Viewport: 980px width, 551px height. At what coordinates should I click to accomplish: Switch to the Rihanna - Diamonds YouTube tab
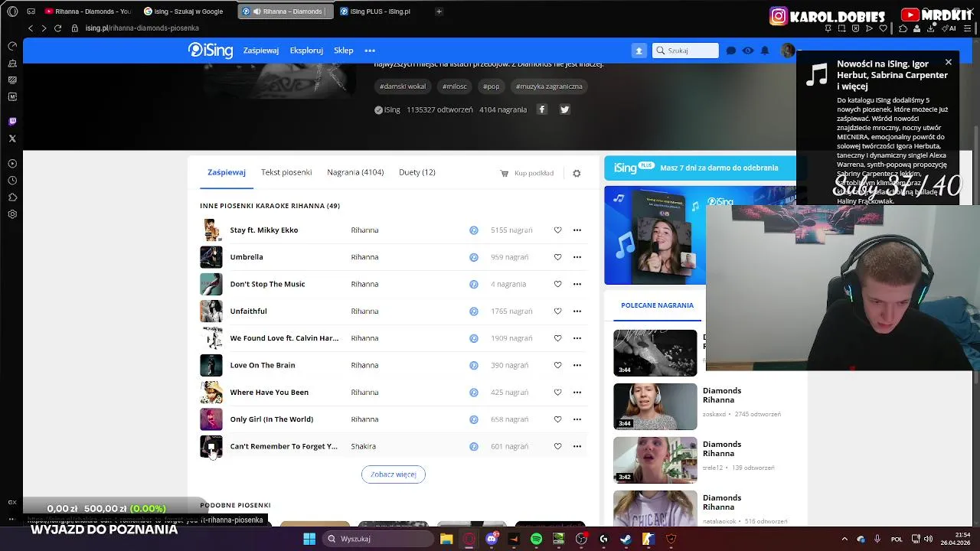point(88,11)
